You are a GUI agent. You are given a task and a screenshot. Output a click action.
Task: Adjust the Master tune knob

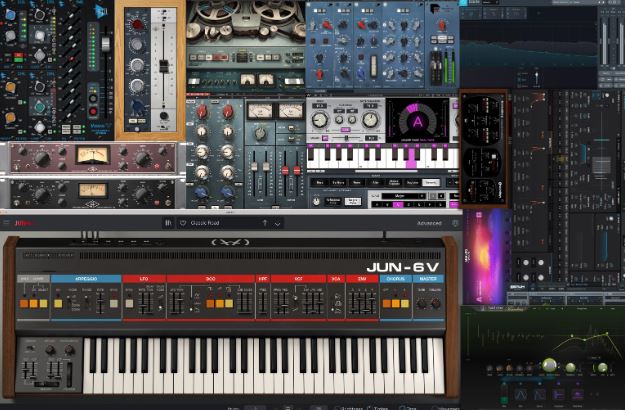(x=421, y=304)
